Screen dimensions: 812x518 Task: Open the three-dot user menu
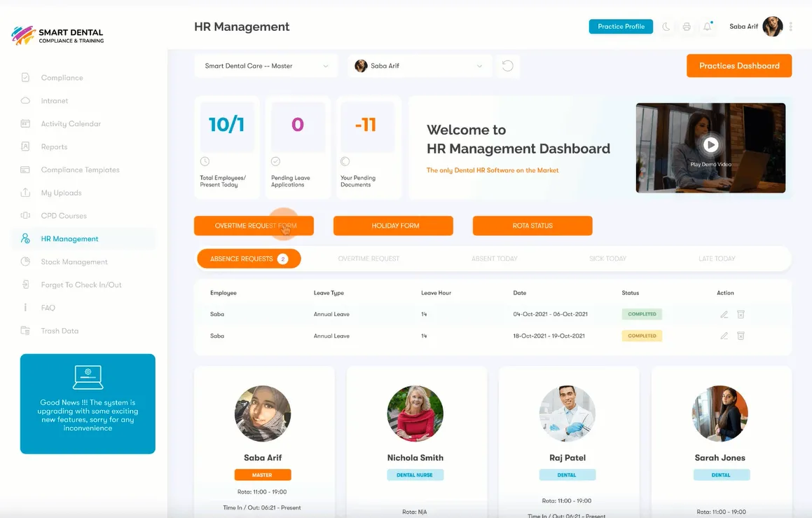point(791,27)
